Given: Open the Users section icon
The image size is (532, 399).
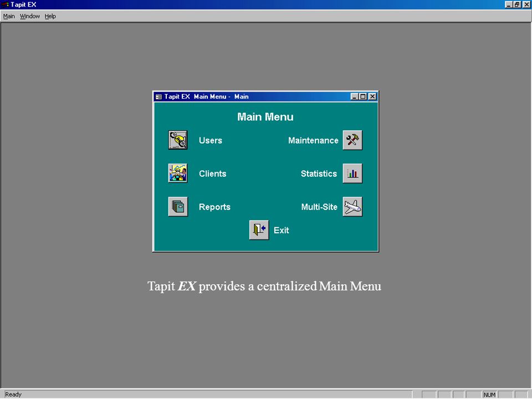Looking at the screenshot, I should [x=178, y=140].
